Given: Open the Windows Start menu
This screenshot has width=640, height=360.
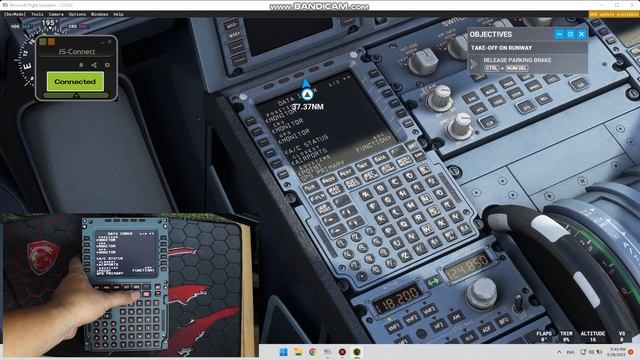Looking at the screenshot, I should pos(283,351).
